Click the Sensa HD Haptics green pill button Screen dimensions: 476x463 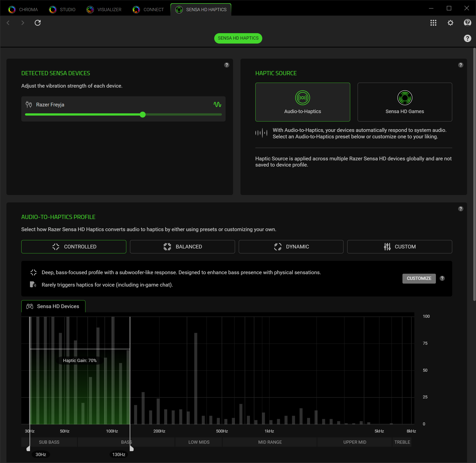pos(238,38)
